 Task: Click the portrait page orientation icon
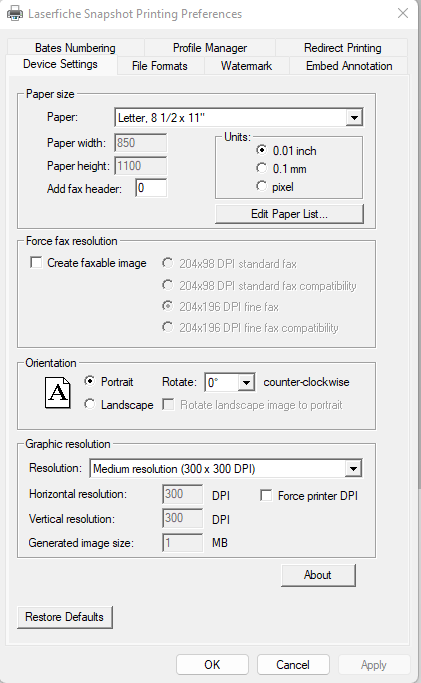pos(58,393)
